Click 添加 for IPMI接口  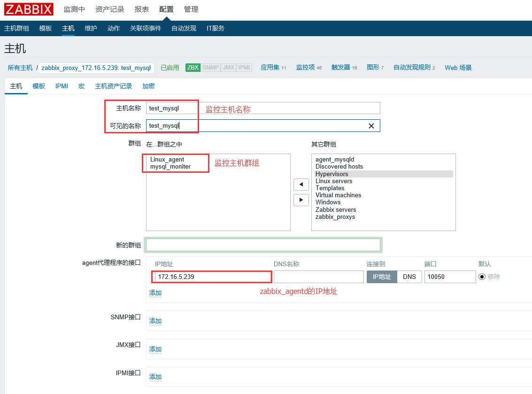coord(155,377)
